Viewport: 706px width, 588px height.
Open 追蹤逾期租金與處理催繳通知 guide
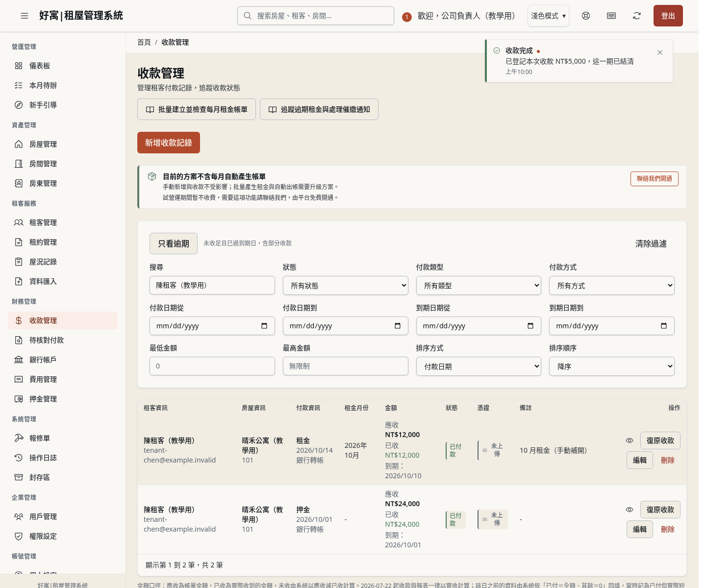pos(319,109)
